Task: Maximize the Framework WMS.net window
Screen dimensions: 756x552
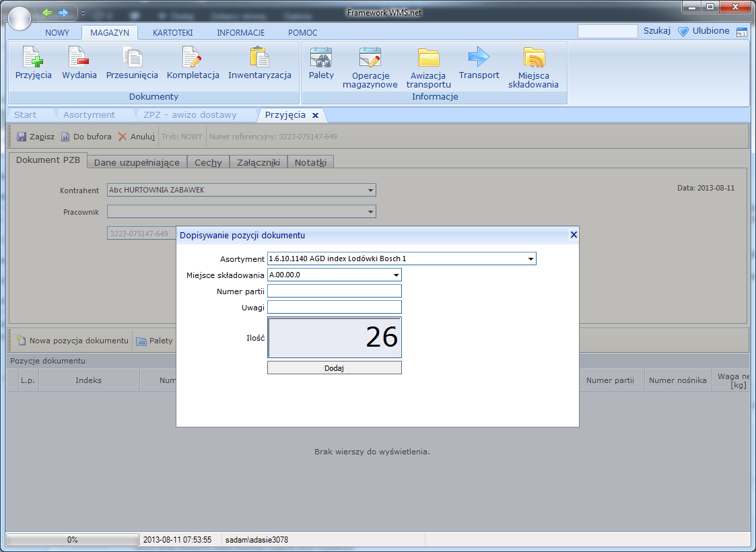Action: pyautogui.click(x=710, y=7)
